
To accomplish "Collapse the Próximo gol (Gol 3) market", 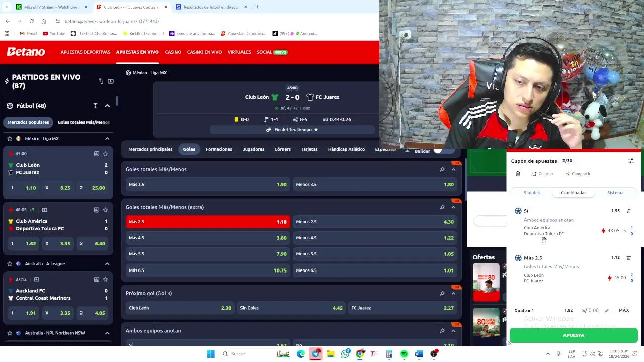I will [453, 293].
